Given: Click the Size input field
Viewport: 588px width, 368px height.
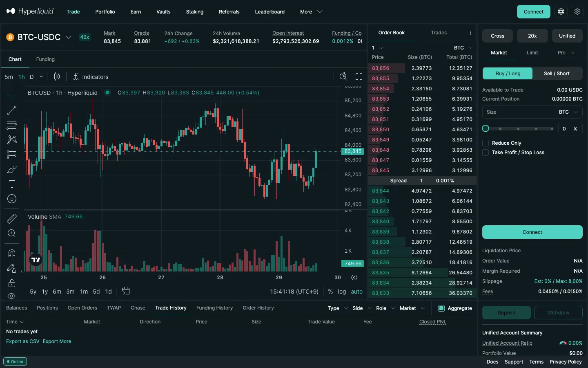Looking at the screenshot, I should coord(532,112).
